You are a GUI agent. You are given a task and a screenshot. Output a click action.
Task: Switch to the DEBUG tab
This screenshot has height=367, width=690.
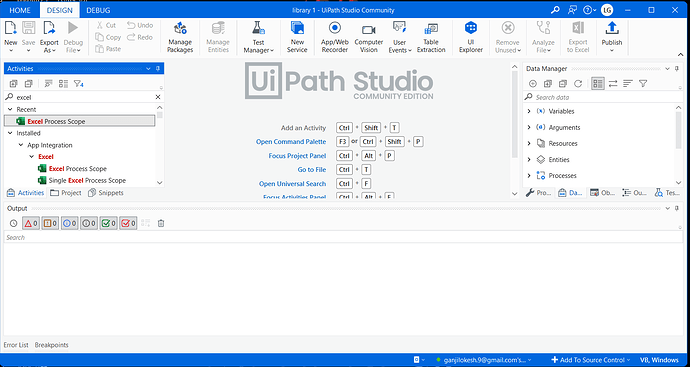coord(98,10)
